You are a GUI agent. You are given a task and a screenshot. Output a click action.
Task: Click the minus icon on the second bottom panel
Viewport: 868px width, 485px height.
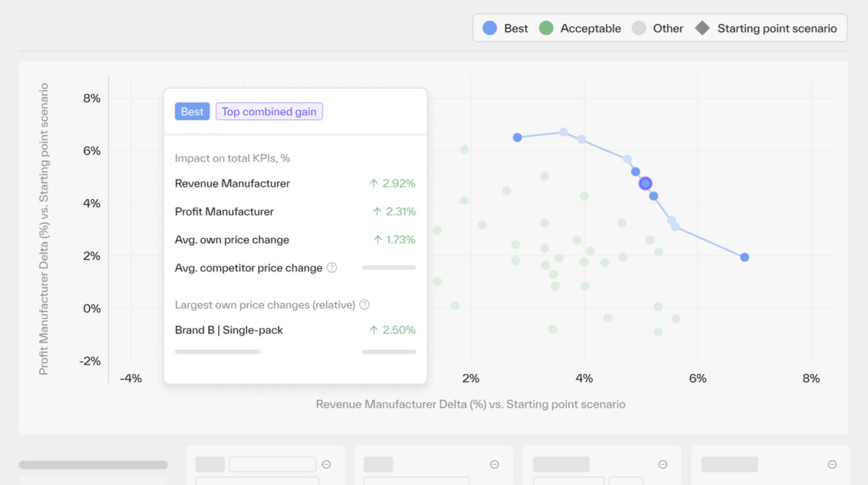[494, 464]
